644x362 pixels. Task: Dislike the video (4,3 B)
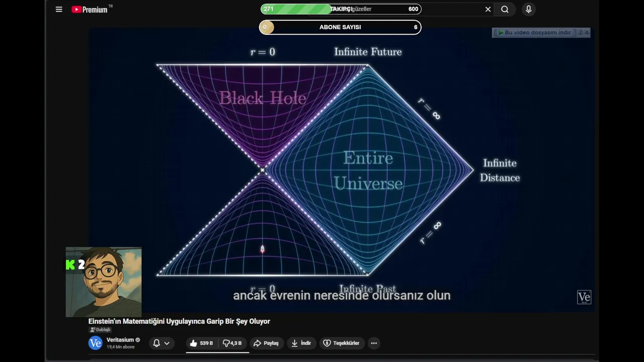click(232, 343)
